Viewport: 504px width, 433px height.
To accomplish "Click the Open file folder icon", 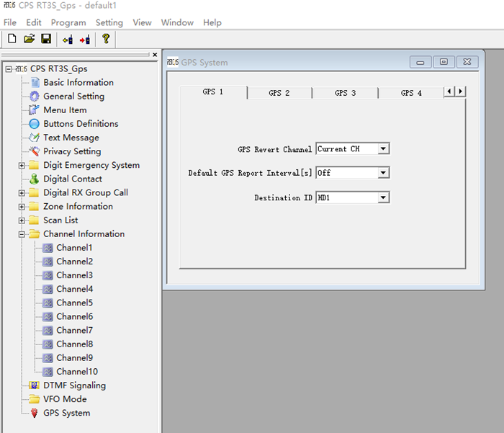I will 29,39.
